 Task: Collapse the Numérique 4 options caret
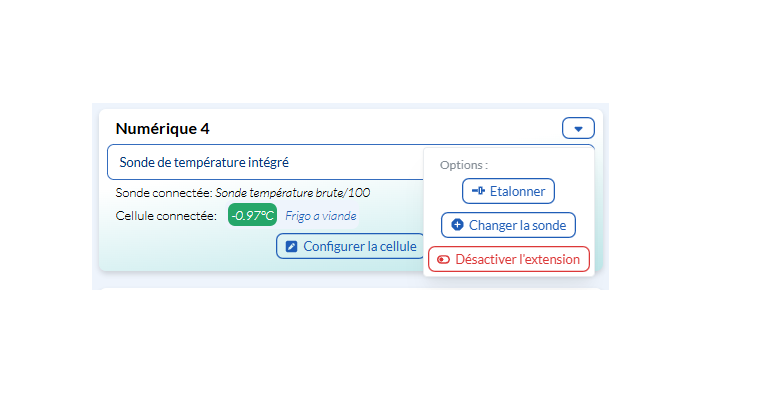(x=578, y=128)
